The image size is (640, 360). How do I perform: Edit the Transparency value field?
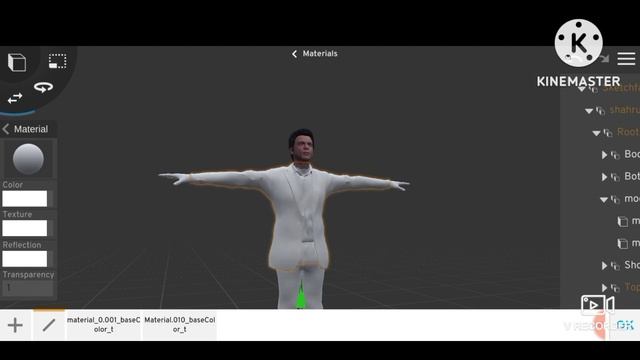(x=28, y=288)
